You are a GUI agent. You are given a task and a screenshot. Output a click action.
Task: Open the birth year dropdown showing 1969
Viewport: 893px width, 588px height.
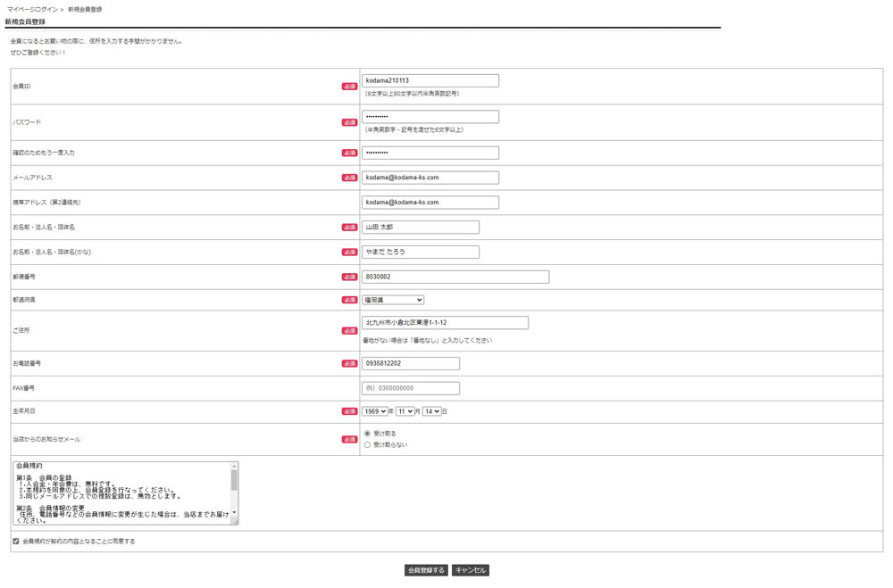click(375, 411)
